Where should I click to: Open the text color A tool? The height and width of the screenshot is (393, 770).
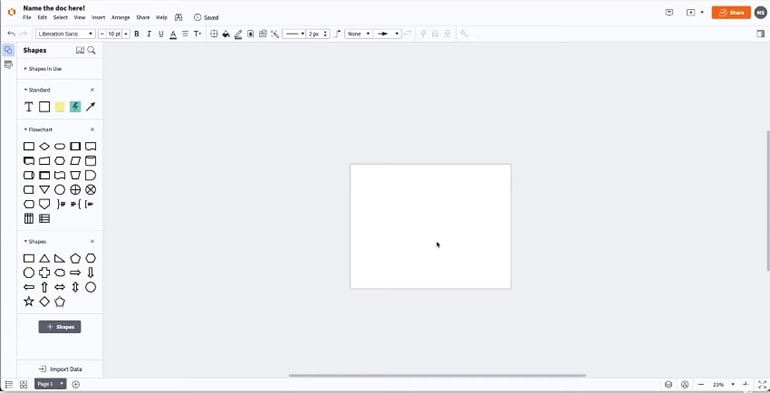click(173, 34)
